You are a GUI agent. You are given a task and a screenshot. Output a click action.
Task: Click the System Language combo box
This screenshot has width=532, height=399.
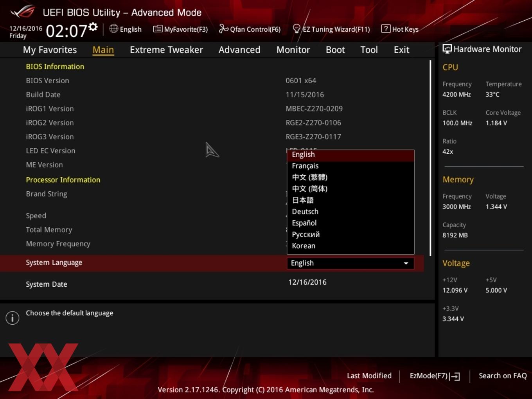(x=350, y=263)
